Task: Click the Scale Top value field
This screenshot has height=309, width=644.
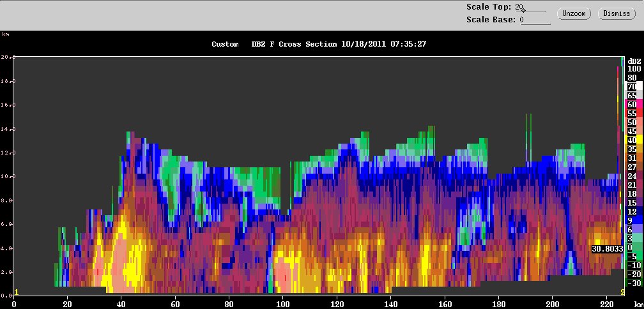Action: [531, 8]
